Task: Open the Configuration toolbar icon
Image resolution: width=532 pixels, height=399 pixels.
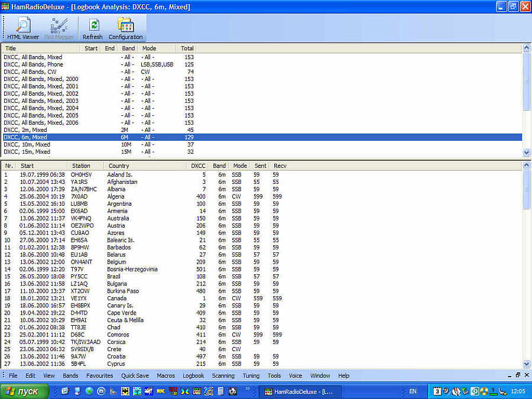Action: click(125, 28)
